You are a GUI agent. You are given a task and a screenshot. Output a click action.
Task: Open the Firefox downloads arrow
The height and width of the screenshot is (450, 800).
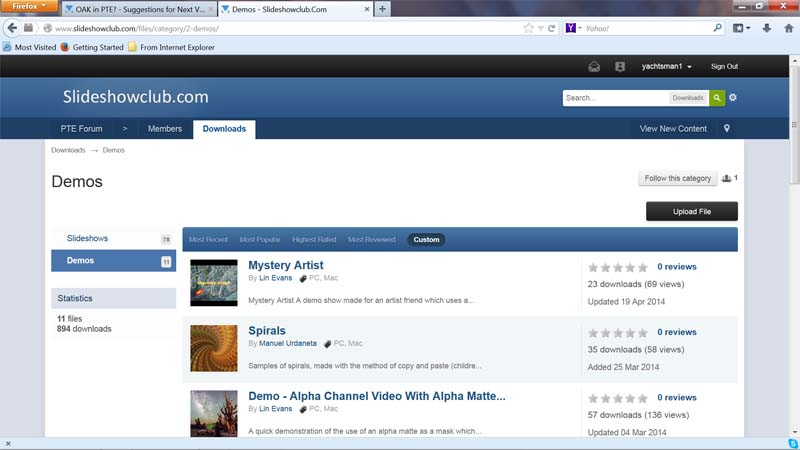(x=766, y=29)
